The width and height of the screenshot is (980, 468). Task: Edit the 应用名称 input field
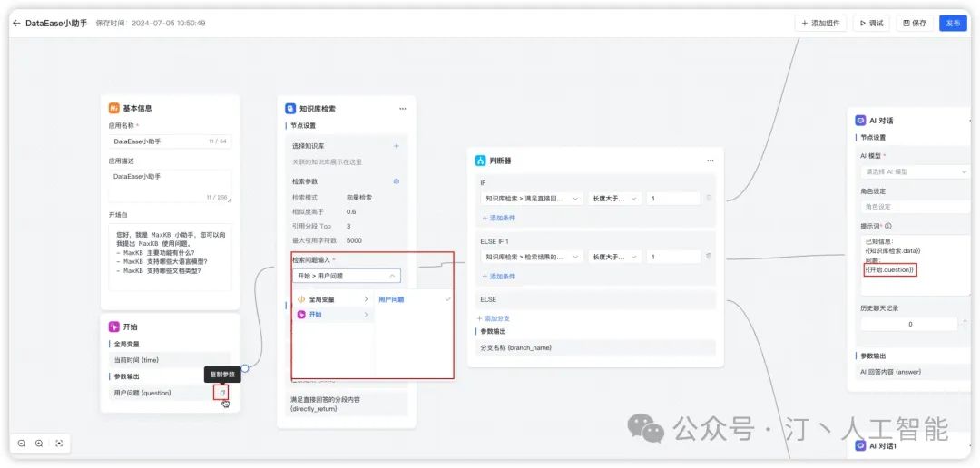pos(170,141)
